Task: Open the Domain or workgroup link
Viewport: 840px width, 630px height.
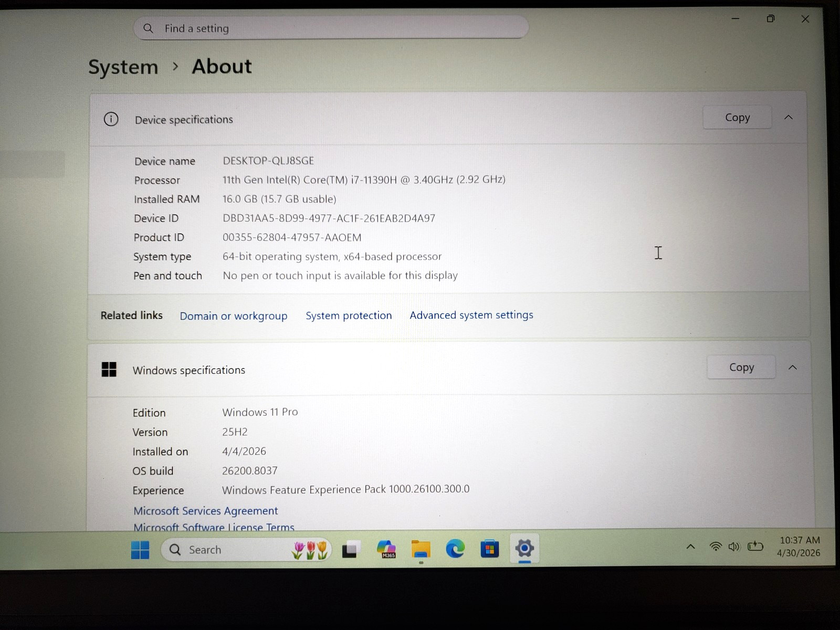Action: pos(234,316)
